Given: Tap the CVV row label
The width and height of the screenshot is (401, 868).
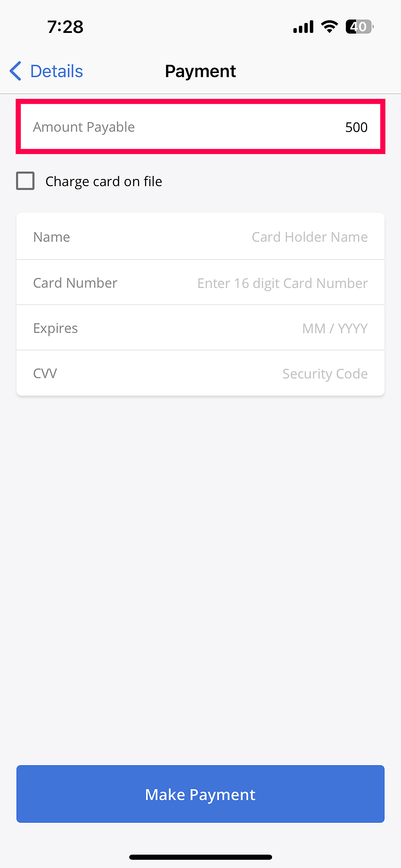Looking at the screenshot, I should tap(45, 373).
